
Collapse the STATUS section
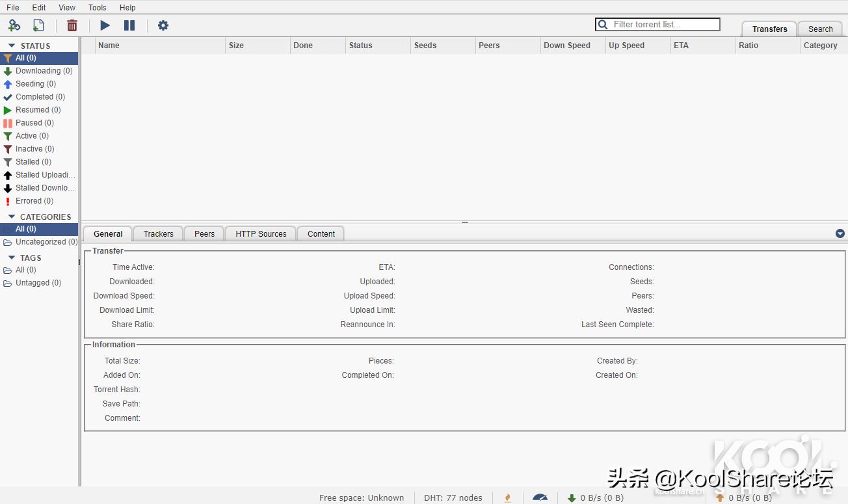tap(12, 46)
